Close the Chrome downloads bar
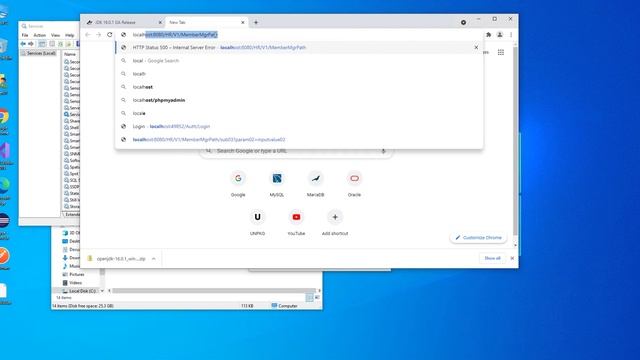The height and width of the screenshot is (360, 640). click(512, 258)
